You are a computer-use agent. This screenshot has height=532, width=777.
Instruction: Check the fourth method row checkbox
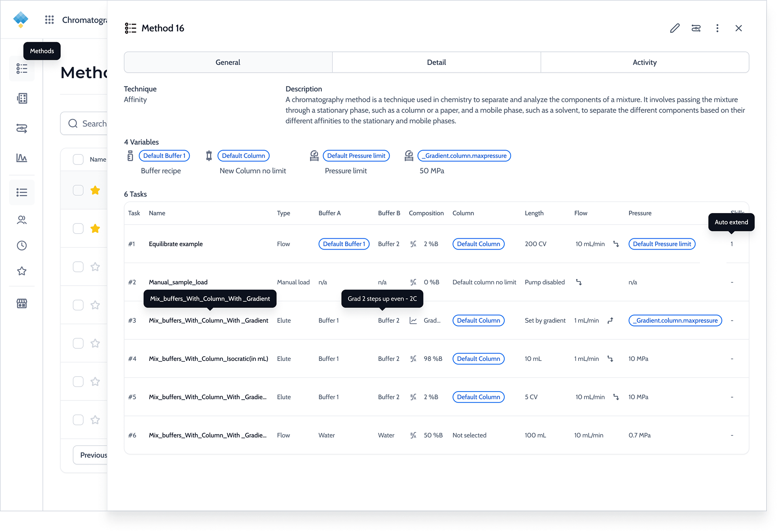tap(78, 305)
